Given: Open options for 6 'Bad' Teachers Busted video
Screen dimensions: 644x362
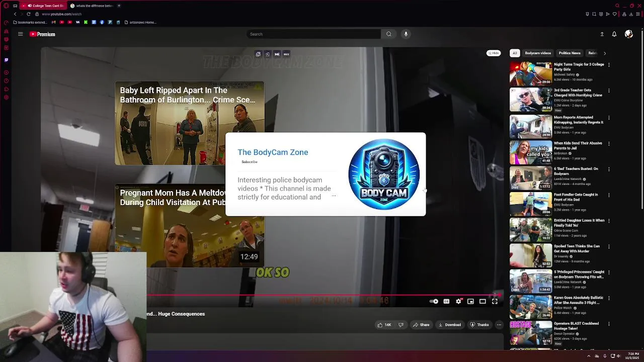Looking at the screenshot, I should pos(609,169).
